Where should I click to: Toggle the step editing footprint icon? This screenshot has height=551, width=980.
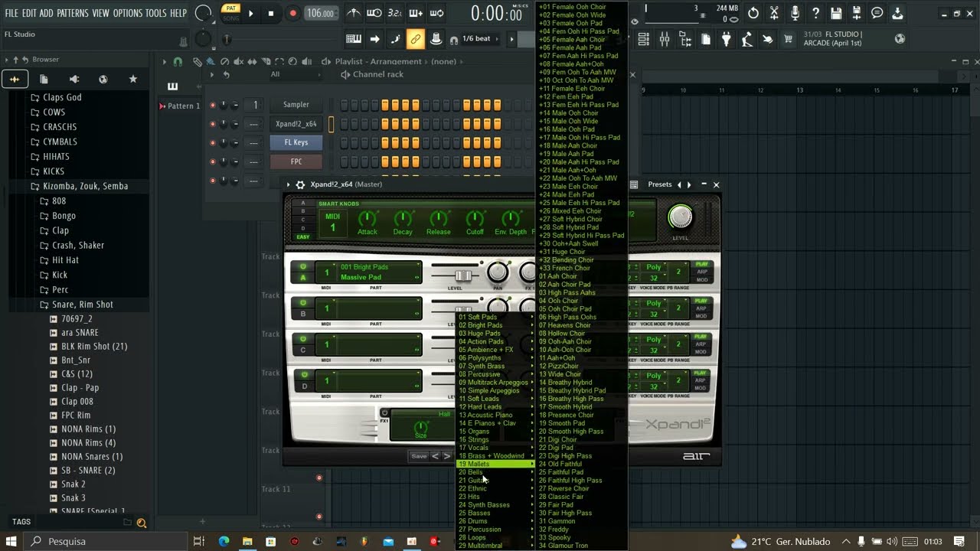[395, 39]
